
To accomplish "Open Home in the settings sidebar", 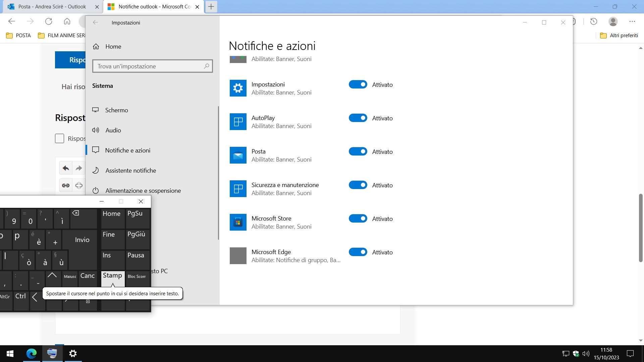I will pos(113,47).
